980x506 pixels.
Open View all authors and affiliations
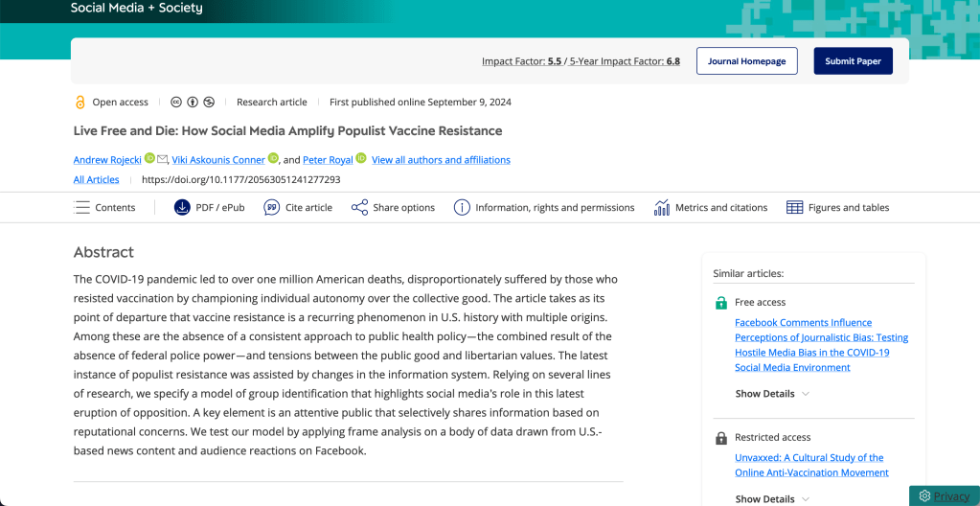click(x=441, y=160)
